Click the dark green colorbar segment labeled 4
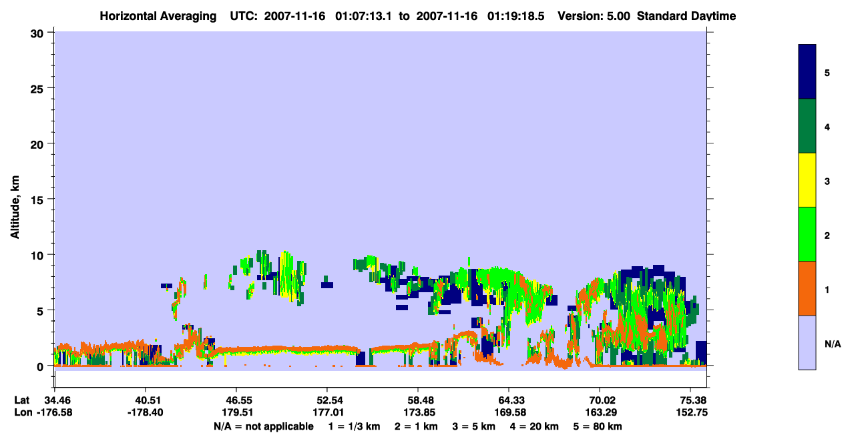Viewport: 868px width, 445px height. (807, 126)
